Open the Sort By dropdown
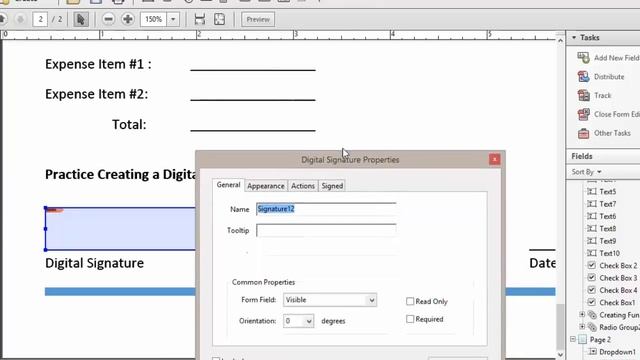 tap(587, 172)
